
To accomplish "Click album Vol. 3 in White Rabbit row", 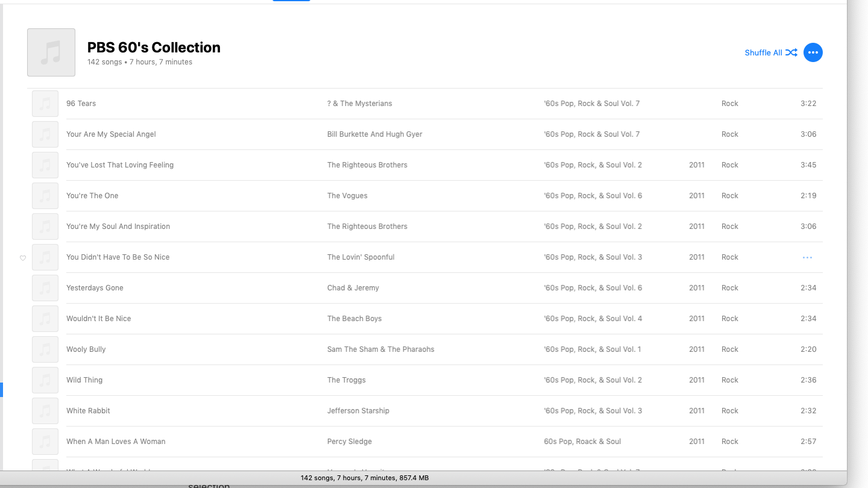I will [x=593, y=411].
